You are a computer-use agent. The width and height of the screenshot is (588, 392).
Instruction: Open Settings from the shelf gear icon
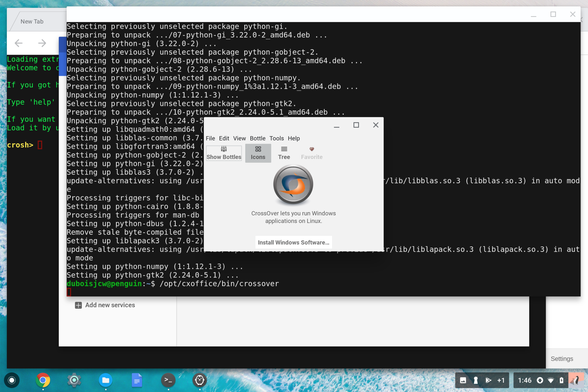[74, 380]
